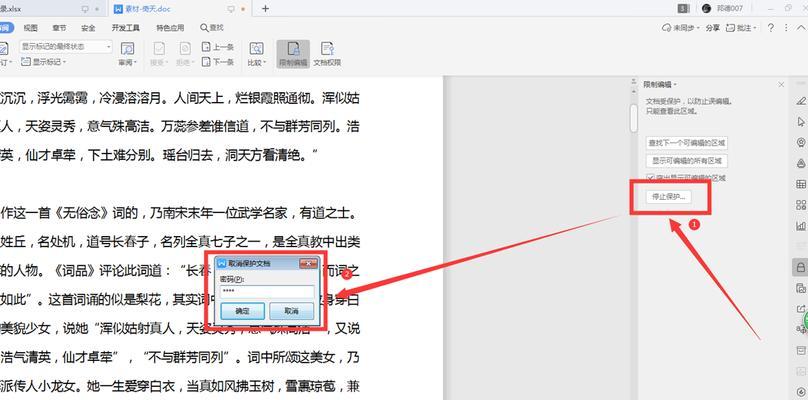This screenshot has height=400, width=808.
Task: Click the padlock icon in right sidebar
Action: click(x=800, y=267)
